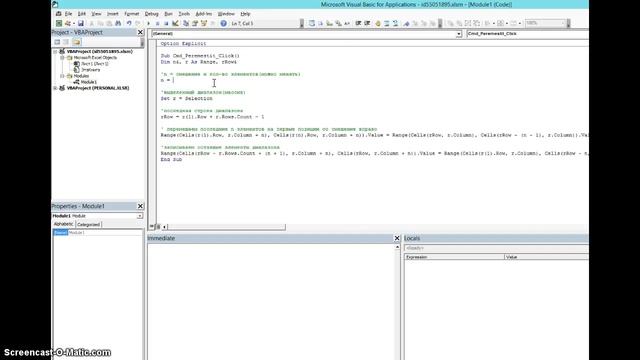The height and width of the screenshot is (360, 640).
Task: Select the Sheet1 object in tree
Action: pyautogui.click(x=95, y=64)
